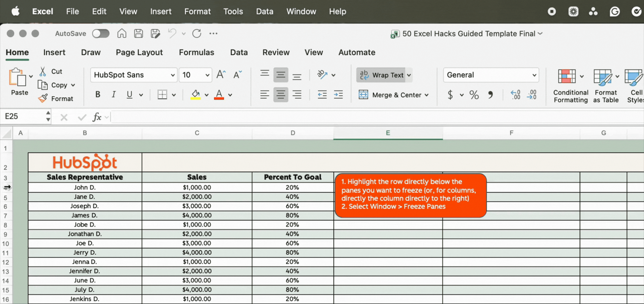Toggle the Wrap Text button
The height and width of the screenshot is (304, 644).
coord(382,75)
